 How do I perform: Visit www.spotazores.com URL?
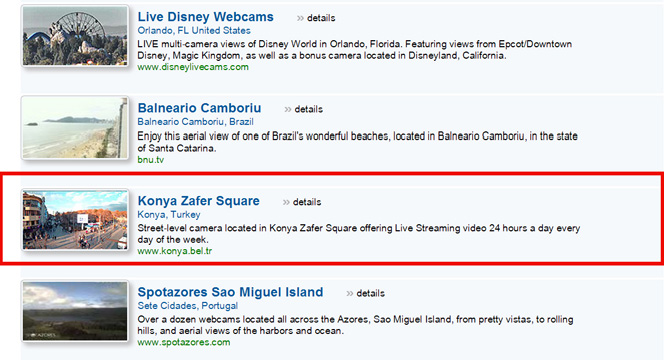tap(184, 342)
